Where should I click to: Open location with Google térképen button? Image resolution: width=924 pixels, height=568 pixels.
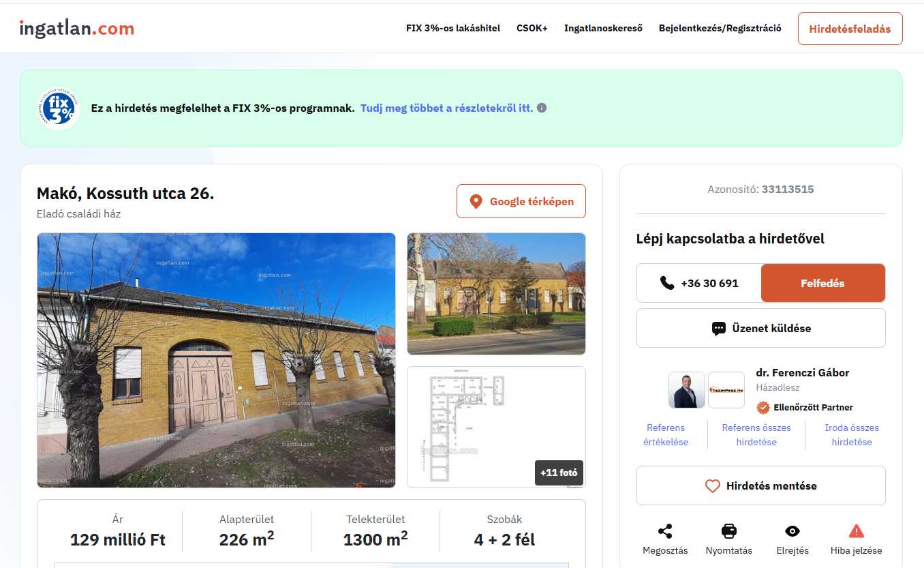[x=521, y=201]
